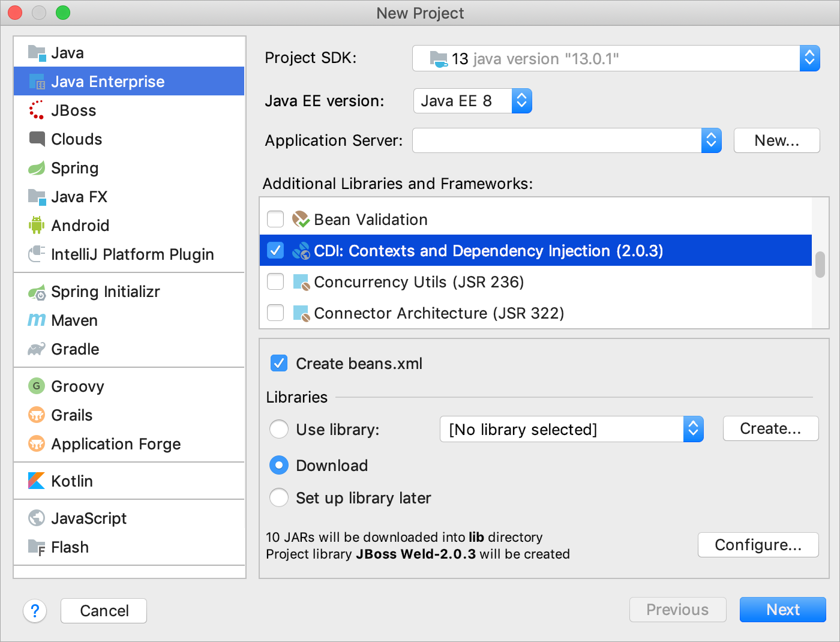Click the Bean Validation framework icon
The width and height of the screenshot is (840, 642).
[x=300, y=220]
